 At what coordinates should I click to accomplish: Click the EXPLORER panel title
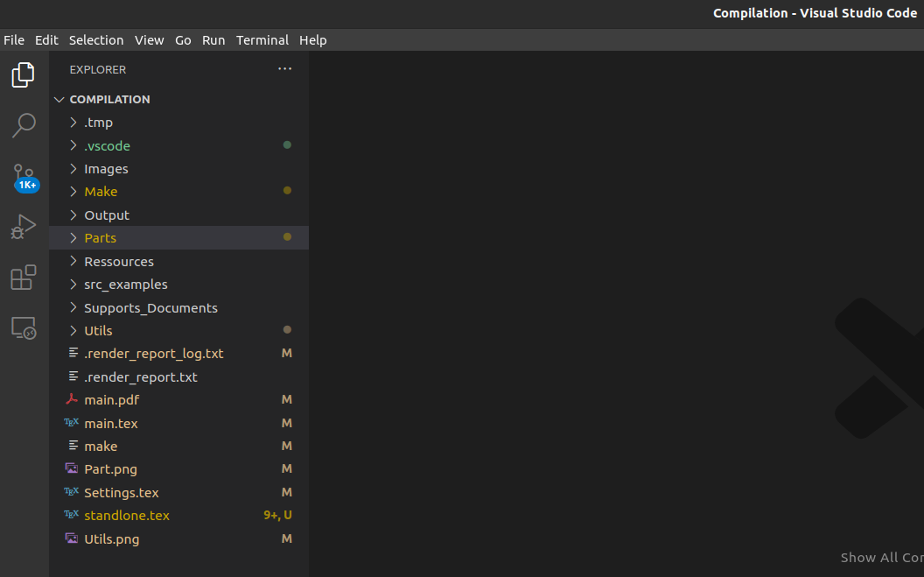(98, 69)
